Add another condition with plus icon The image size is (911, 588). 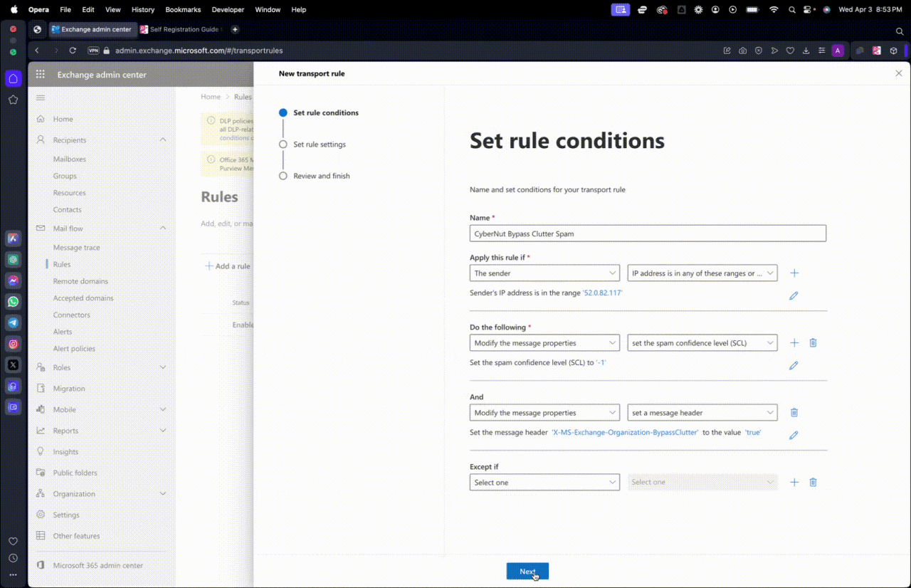(794, 273)
